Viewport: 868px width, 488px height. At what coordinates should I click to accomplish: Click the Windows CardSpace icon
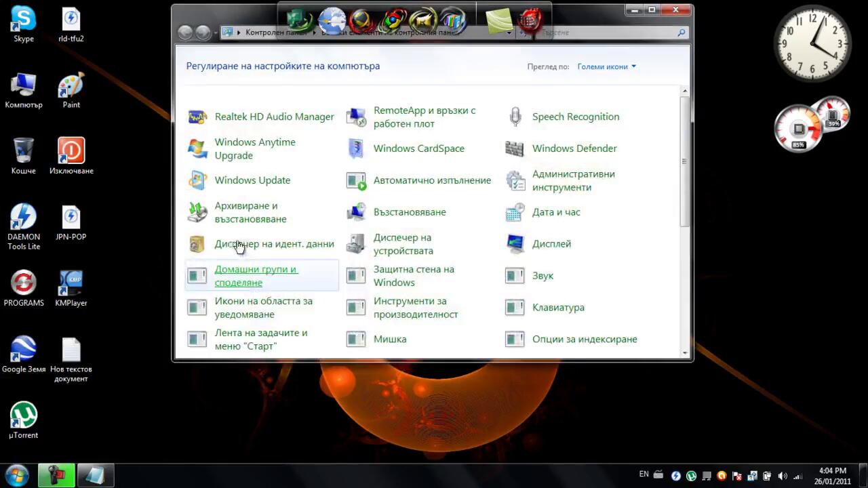point(356,148)
